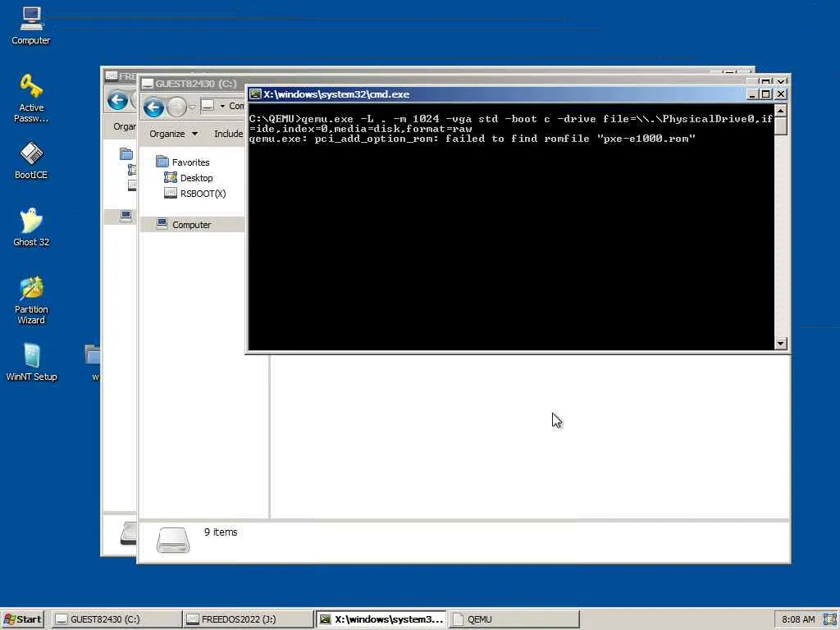The width and height of the screenshot is (840, 630).
Task: Launch WinNT Setup desktop icon
Action: (x=31, y=362)
